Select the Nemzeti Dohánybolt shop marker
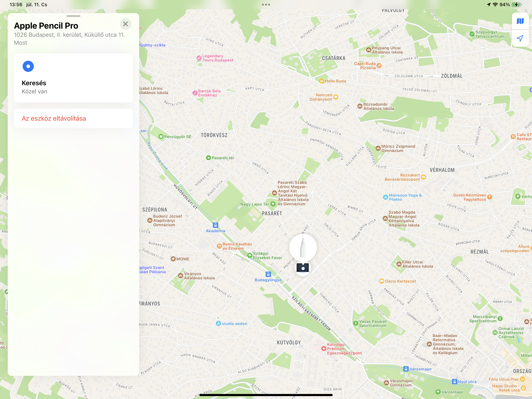Viewport: 532px width, 399px height. coord(336,97)
